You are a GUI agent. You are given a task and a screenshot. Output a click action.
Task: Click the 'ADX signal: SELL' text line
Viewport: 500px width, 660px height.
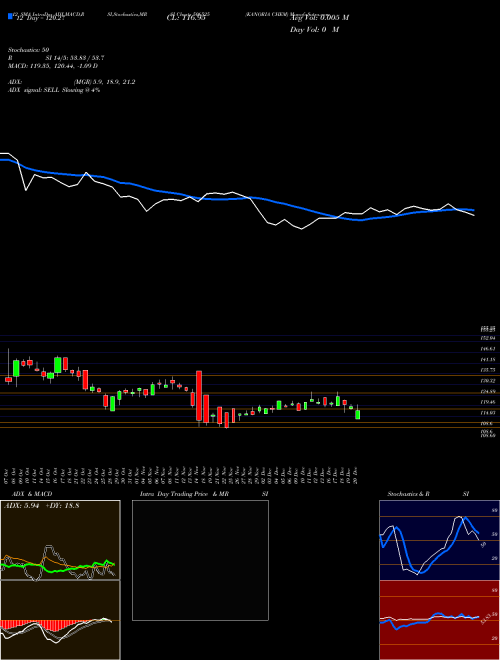coord(54,90)
